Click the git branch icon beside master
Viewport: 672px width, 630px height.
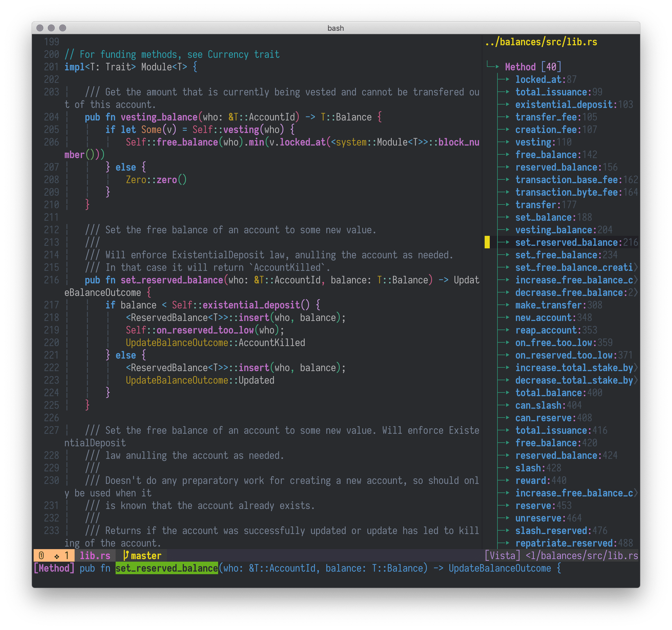[x=126, y=556]
